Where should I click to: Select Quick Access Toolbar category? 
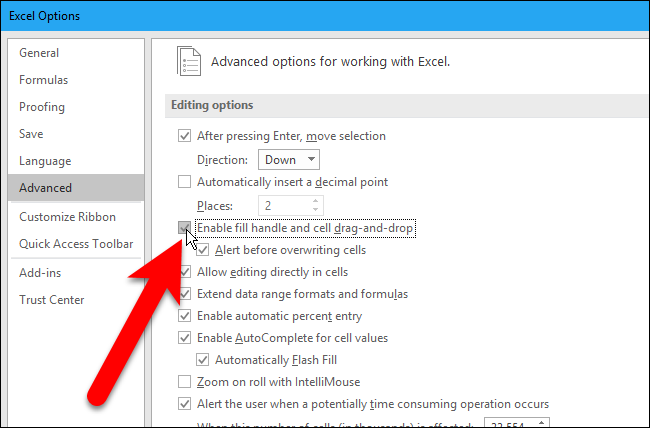tap(76, 244)
